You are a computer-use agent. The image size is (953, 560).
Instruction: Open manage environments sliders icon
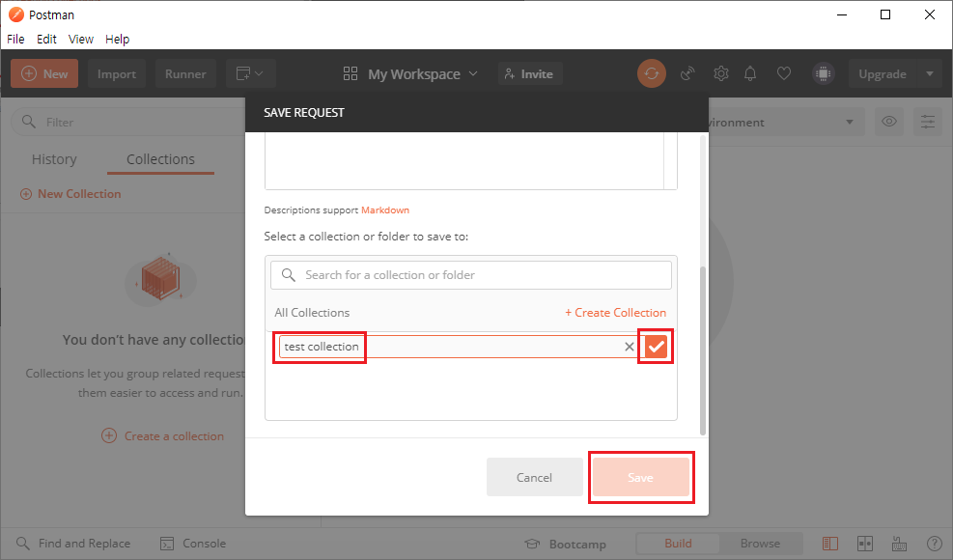(928, 122)
